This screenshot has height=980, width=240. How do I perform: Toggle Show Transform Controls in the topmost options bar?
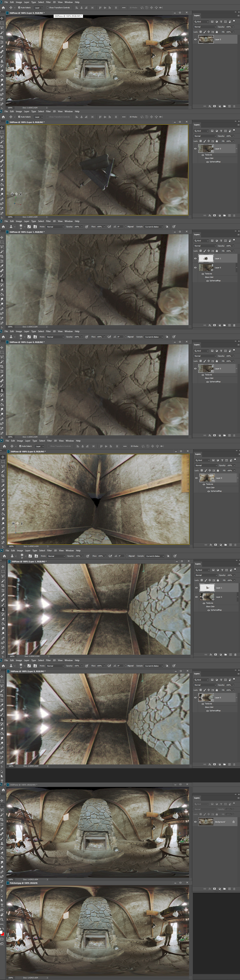click(x=48, y=8)
